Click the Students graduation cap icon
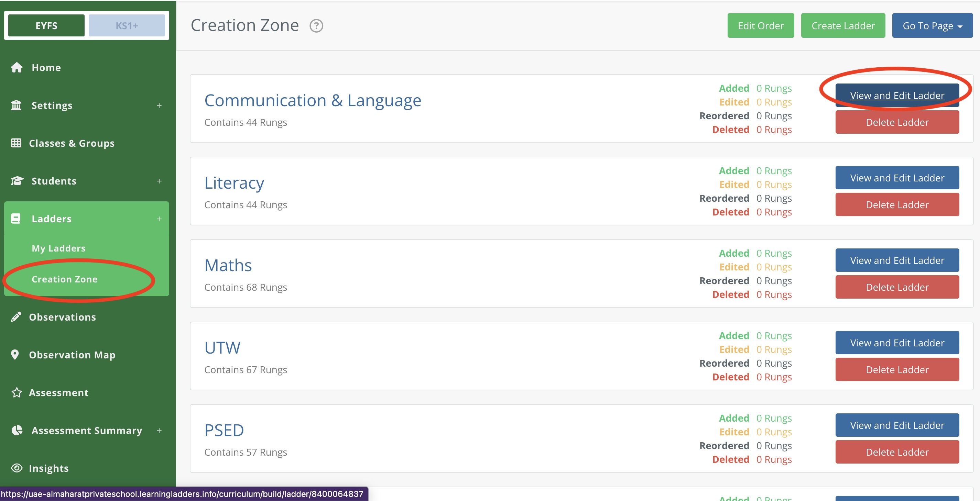Image resolution: width=980 pixels, height=501 pixels. pyautogui.click(x=17, y=181)
